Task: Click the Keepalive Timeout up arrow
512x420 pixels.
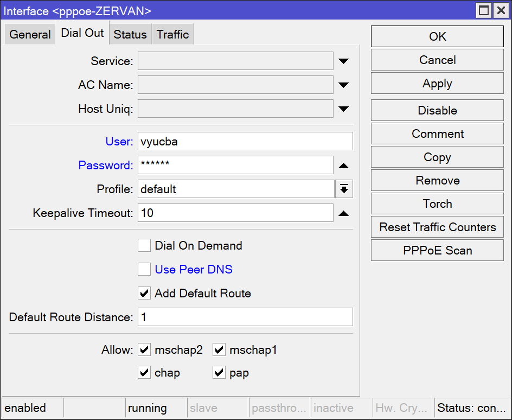Action: click(x=344, y=212)
